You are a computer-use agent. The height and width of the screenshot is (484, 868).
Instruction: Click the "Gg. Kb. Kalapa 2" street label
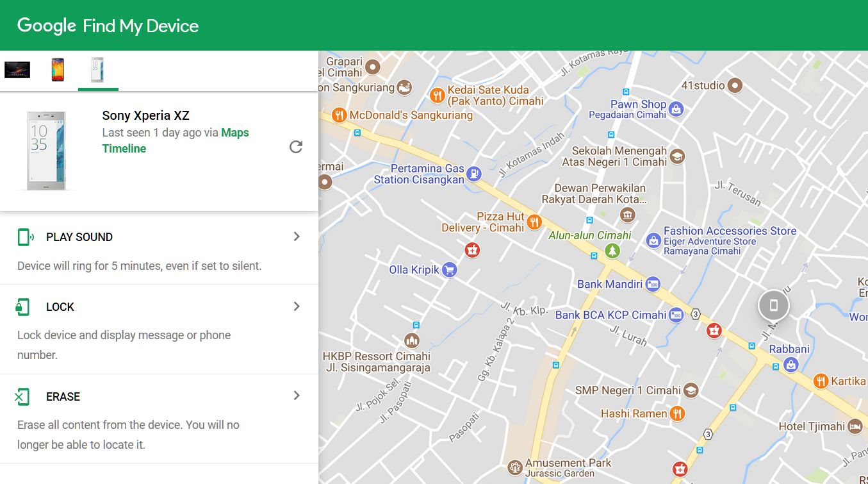(496, 349)
